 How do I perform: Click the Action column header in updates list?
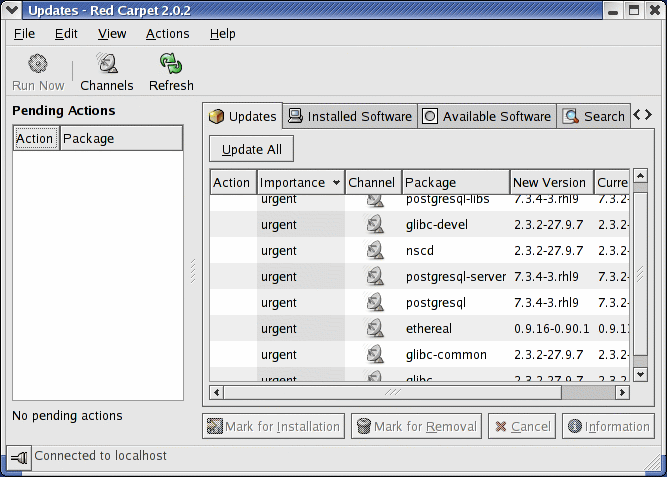pos(233,183)
